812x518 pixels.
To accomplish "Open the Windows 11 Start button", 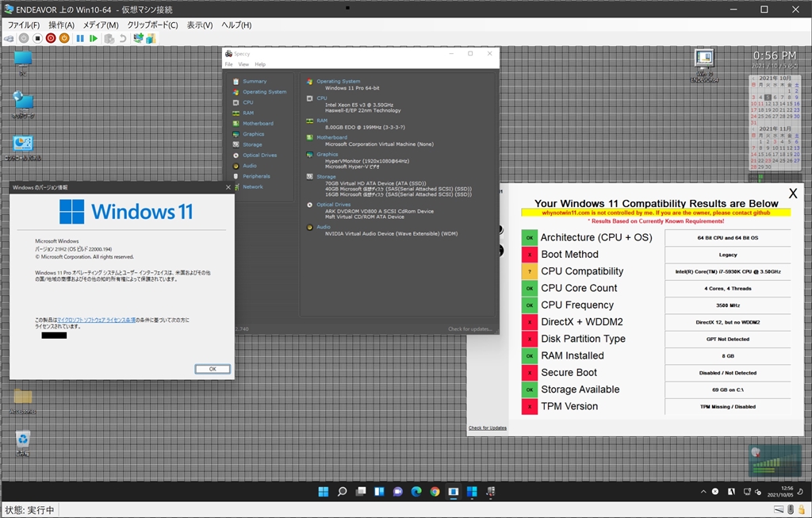I will click(324, 492).
